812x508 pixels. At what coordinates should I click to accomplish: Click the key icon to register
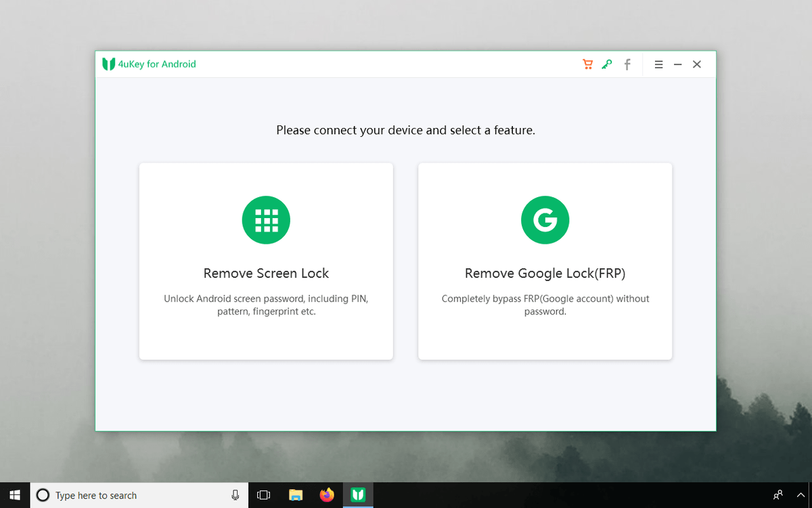coord(606,64)
